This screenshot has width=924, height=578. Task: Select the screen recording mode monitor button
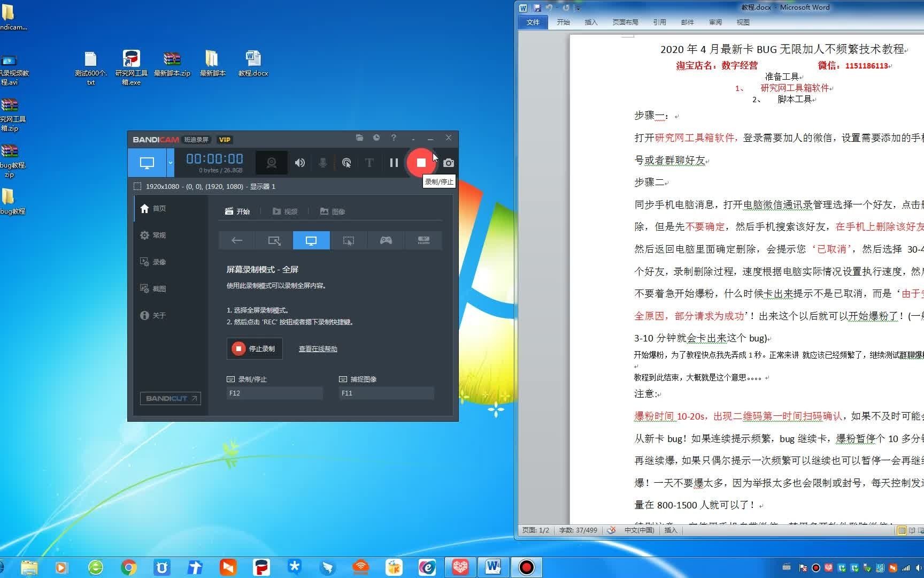pos(147,163)
